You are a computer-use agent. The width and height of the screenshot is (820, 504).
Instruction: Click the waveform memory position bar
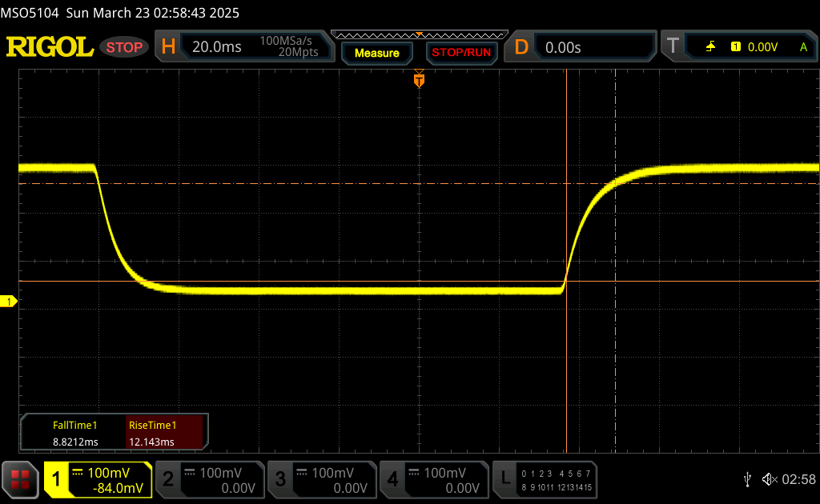tap(419, 35)
